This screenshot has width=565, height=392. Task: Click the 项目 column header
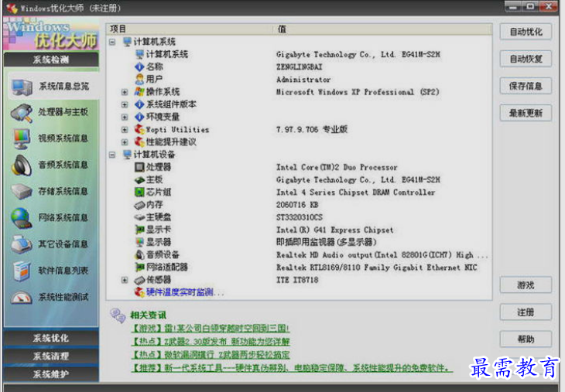click(x=191, y=29)
